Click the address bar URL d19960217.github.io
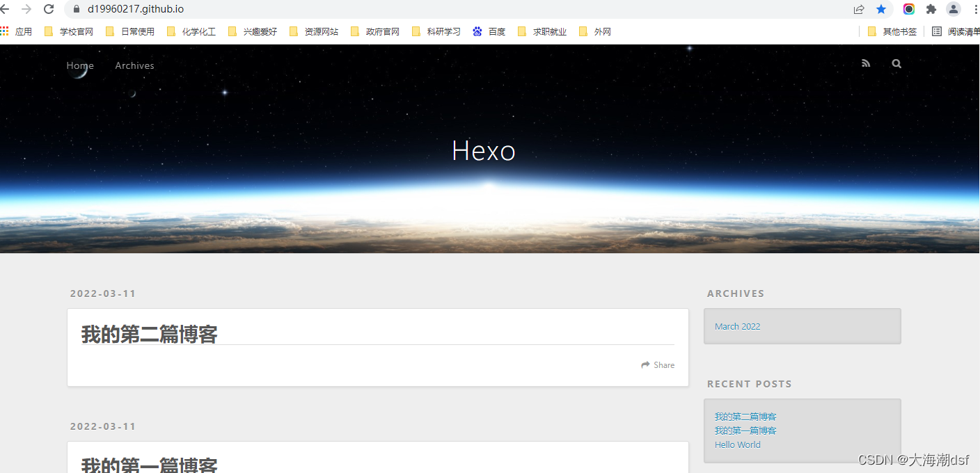Viewport: 980px width, 473px height. pyautogui.click(x=136, y=9)
